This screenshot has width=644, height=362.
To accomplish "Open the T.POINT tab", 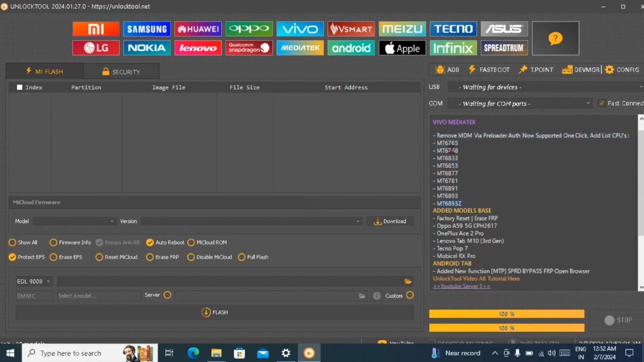I will pos(536,70).
